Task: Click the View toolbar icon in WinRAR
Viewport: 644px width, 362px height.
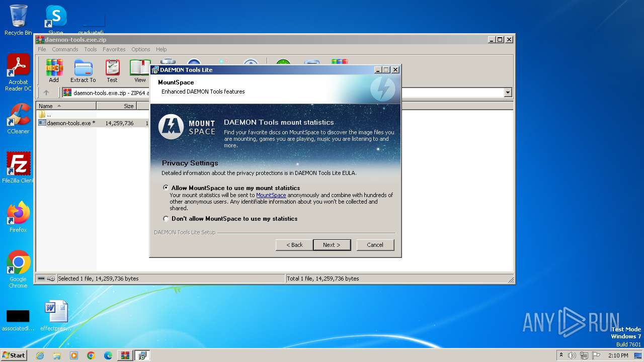Action: [140, 71]
